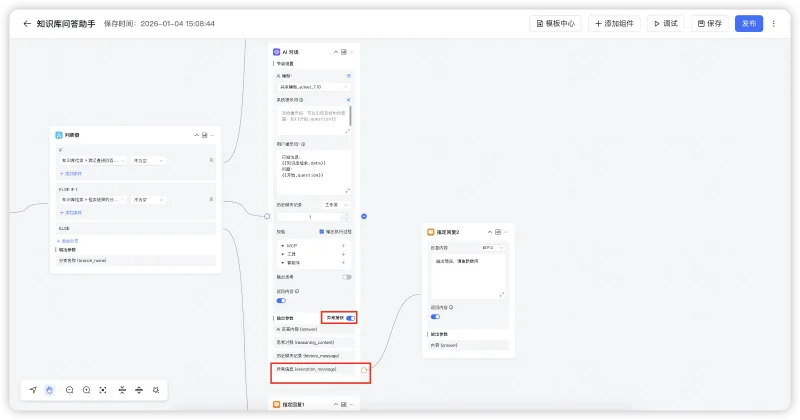Click the reasoning_content output parameter row
The image size is (800, 420).
click(x=314, y=342)
